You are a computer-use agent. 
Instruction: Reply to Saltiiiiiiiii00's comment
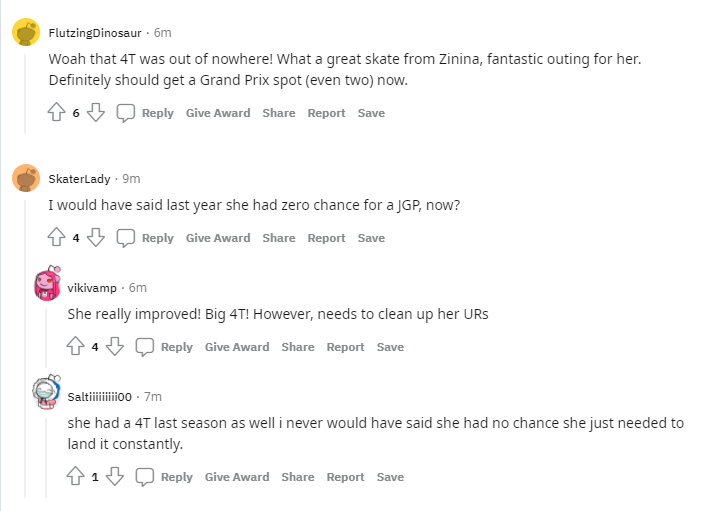166,477
